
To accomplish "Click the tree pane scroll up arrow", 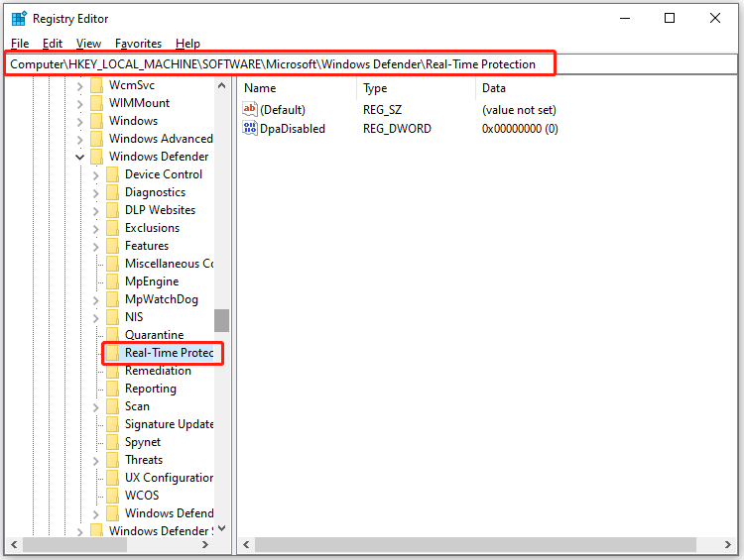I will coord(221,85).
